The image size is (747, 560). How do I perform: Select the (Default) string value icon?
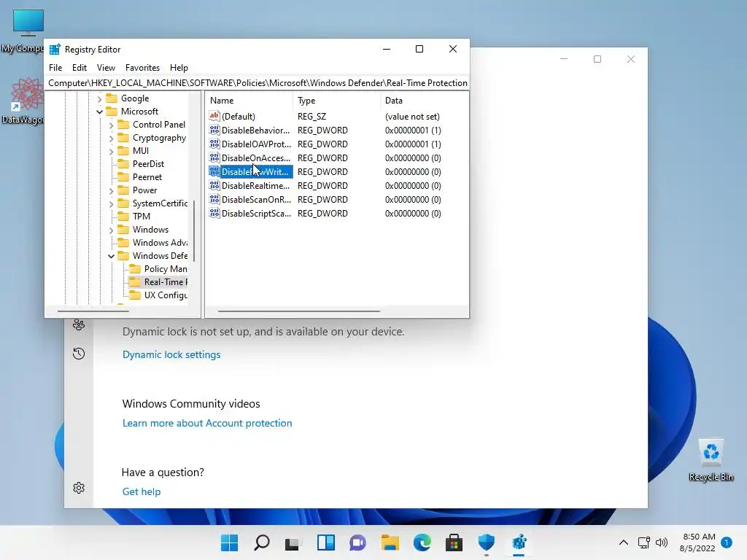pyautogui.click(x=214, y=116)
